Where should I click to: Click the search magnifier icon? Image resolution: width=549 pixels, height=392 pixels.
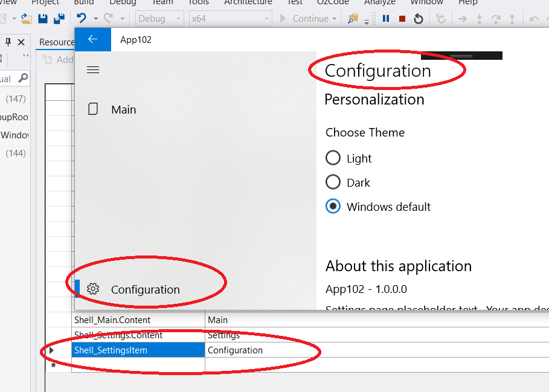click(x=23, y=78)
